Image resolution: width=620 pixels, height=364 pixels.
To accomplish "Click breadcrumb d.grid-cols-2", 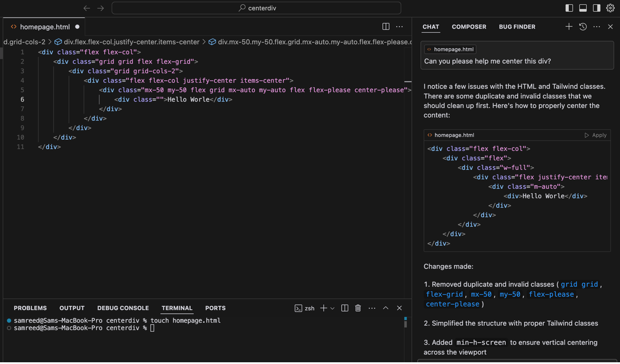I will coord(24,42).
